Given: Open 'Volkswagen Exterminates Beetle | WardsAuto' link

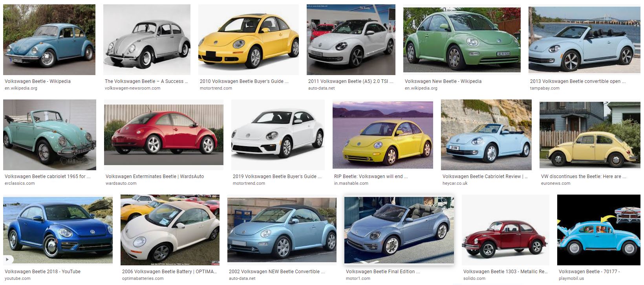Looking at the screenshot, I should [x=155, y=177].
